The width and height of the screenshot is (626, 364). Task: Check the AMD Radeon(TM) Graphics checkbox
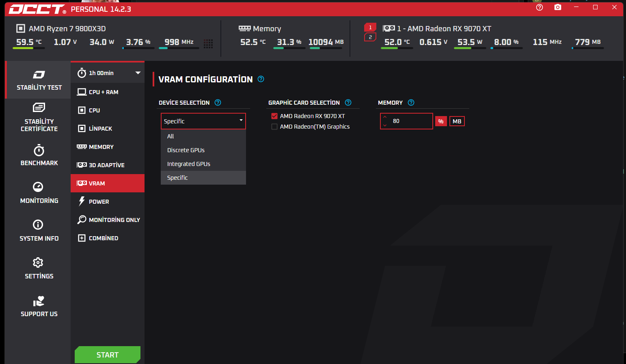[274, 127]
